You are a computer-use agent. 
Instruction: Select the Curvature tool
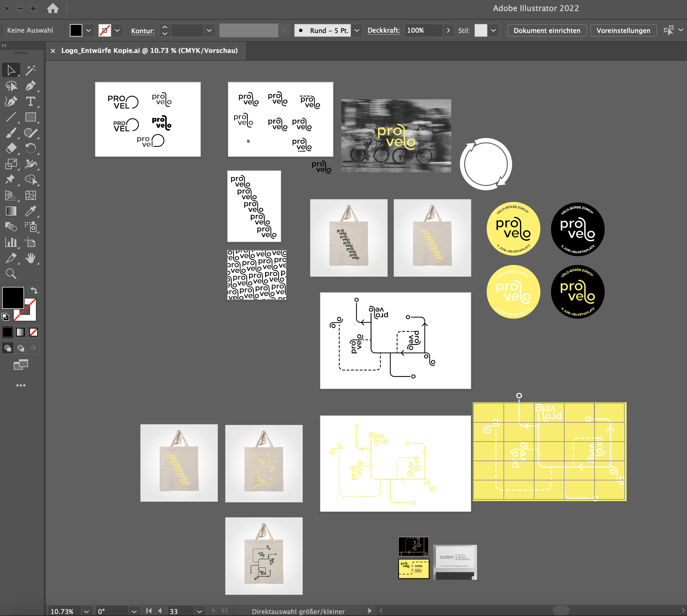pos(11,102)
